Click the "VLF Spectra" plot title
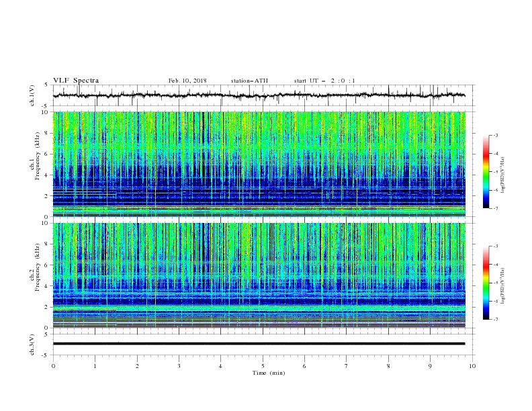Screen dimensions: 532x411 [76, 81]
